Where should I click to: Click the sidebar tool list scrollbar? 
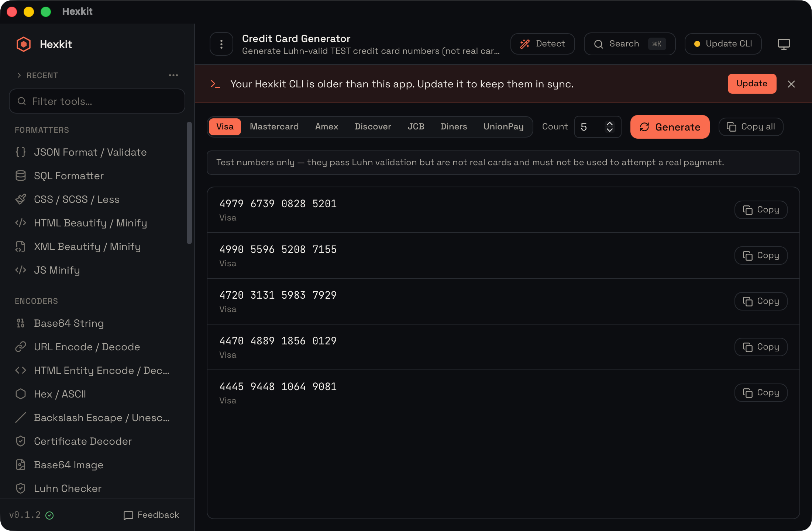pos(189,183)
